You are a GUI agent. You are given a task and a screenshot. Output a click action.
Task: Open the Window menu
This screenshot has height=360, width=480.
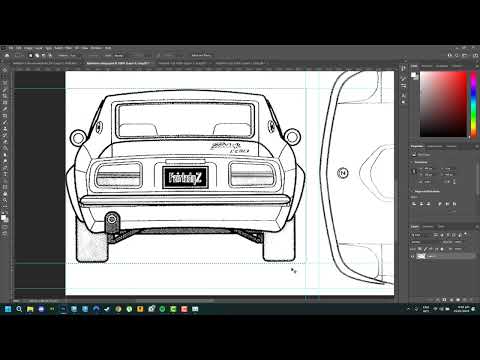pyautogui.click(x=96, y=48)
